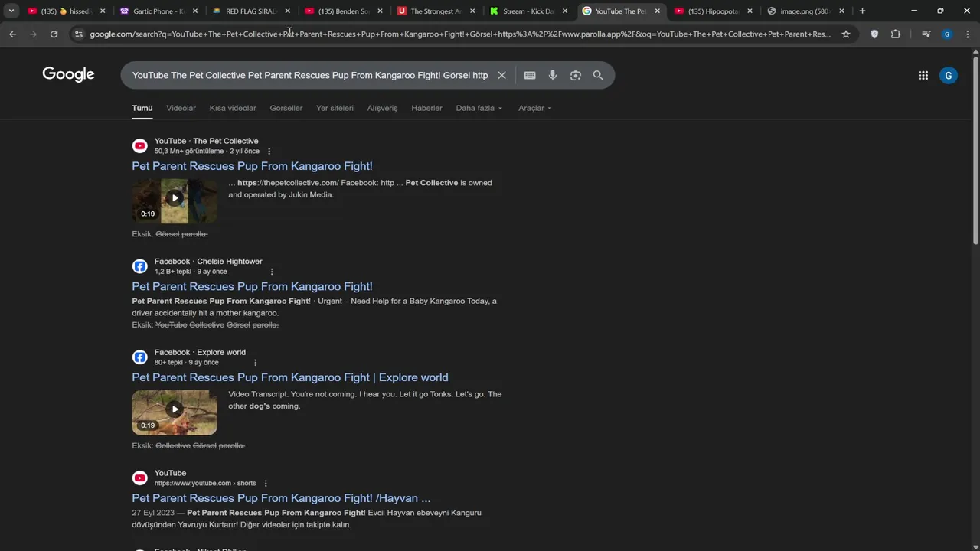Clear the search box text

point(501,75)
